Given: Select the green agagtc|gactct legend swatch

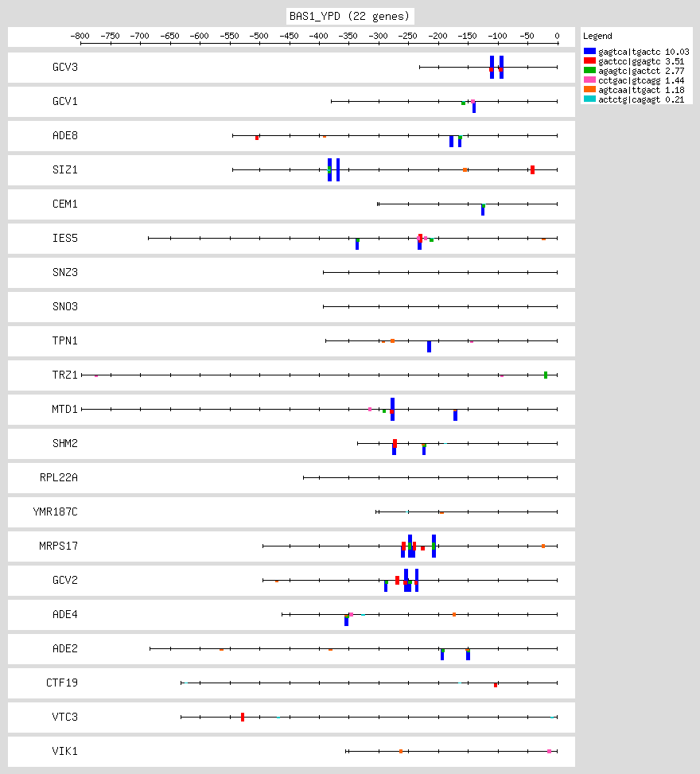Looking at the screenshot, I should [x=589, y=71].
